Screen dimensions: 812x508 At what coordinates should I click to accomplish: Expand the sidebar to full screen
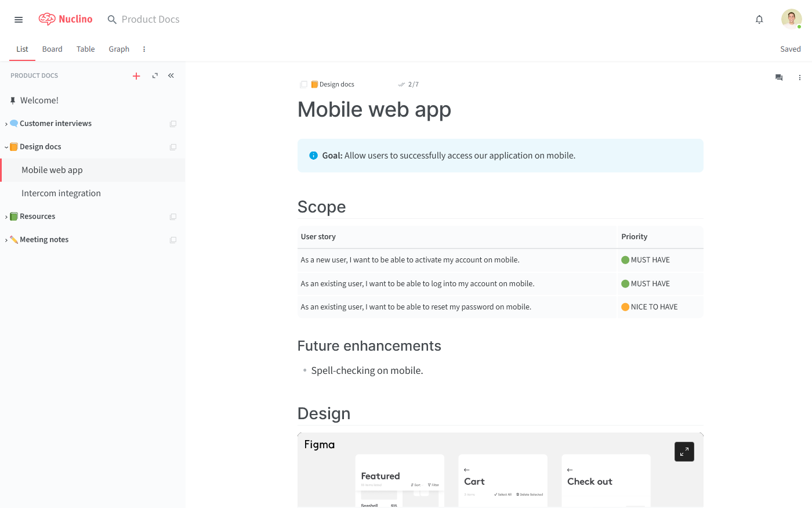[x=155, y=76]
